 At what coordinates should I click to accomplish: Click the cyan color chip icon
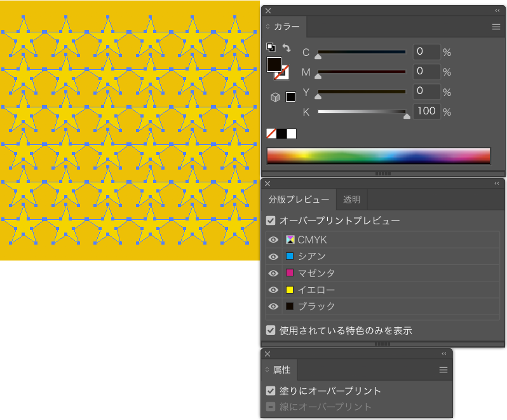click(x=290, y=256)
